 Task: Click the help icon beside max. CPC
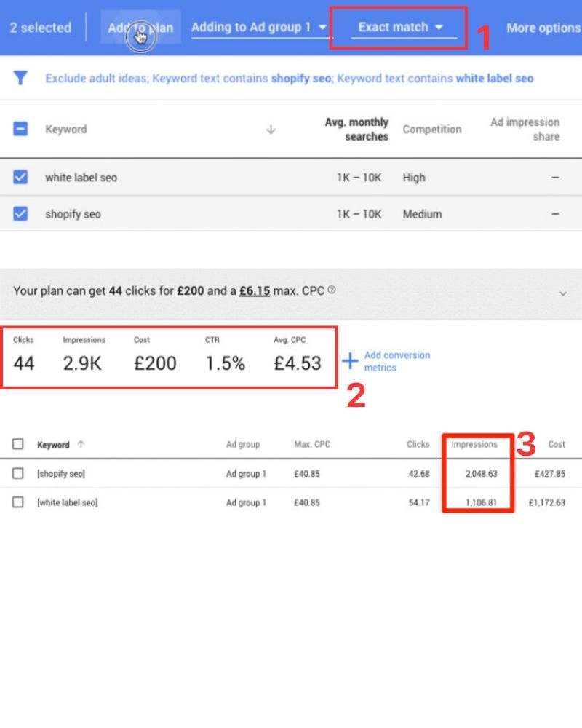point(332,290)
